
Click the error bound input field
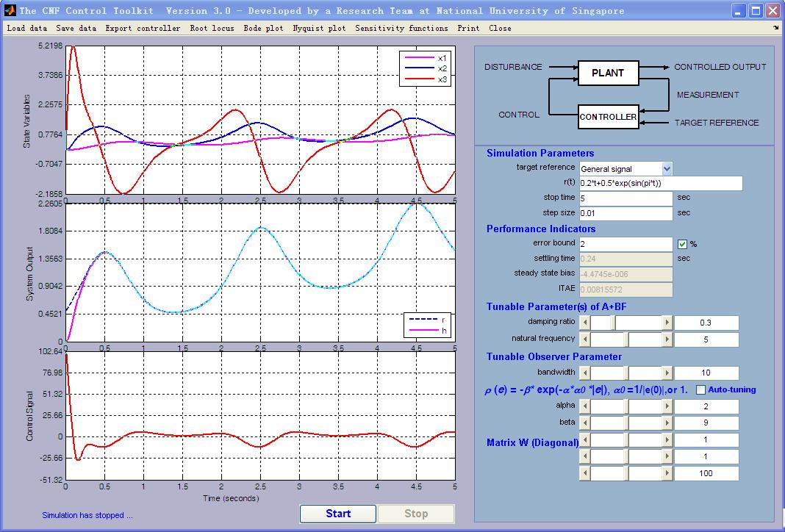pos(626,244)
